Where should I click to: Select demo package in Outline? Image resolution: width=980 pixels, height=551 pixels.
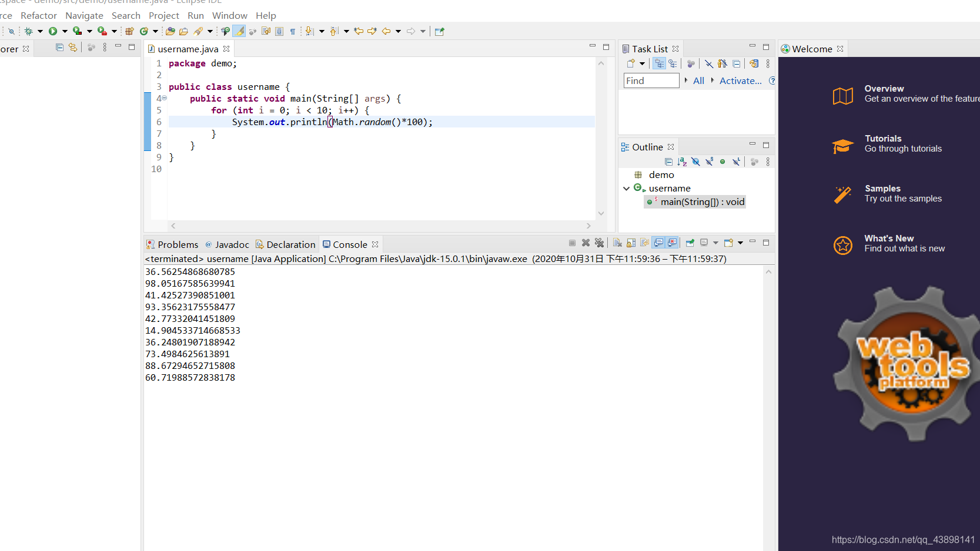pos(661,174)
